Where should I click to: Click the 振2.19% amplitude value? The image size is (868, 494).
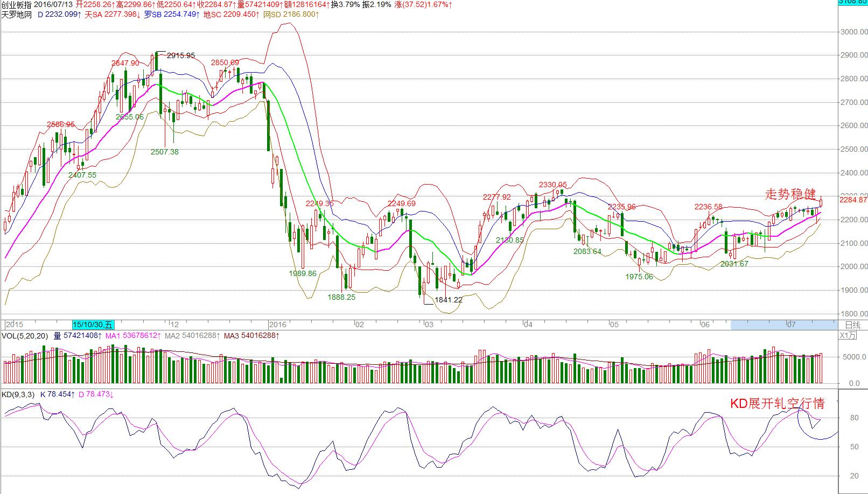[x=377, y=5]
